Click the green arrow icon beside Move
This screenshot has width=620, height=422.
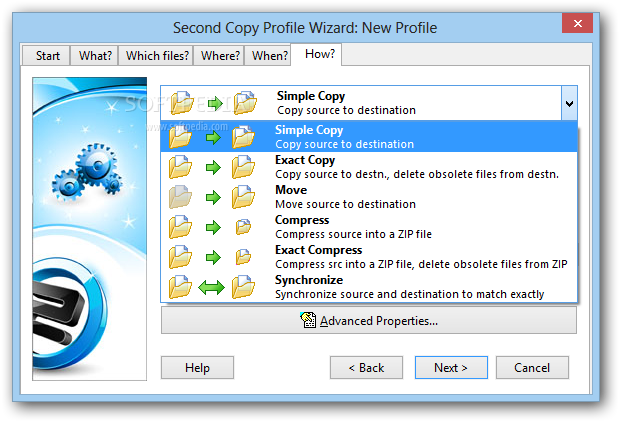pos(213,197)
